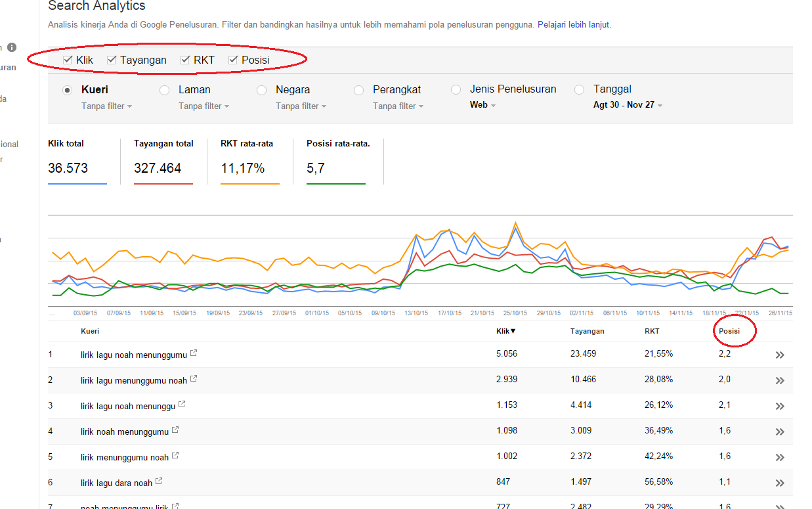812x509 pixels.
Task: Click external link icon beside 'lirik lagu dara noah'
Action: click(159, 482)
